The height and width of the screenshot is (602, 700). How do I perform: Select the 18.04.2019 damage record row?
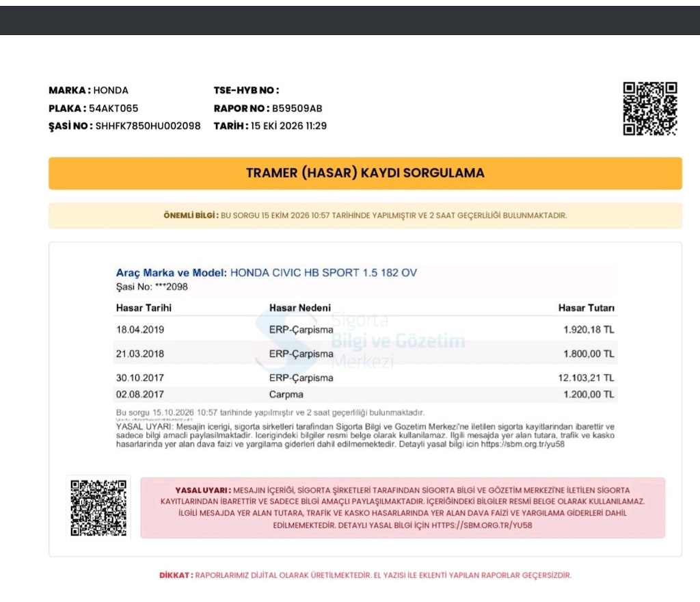(365, 330)
